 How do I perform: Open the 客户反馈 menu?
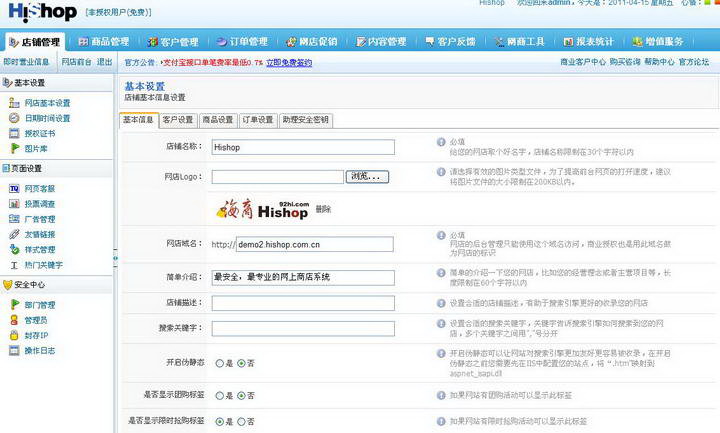tap(450, 42)
